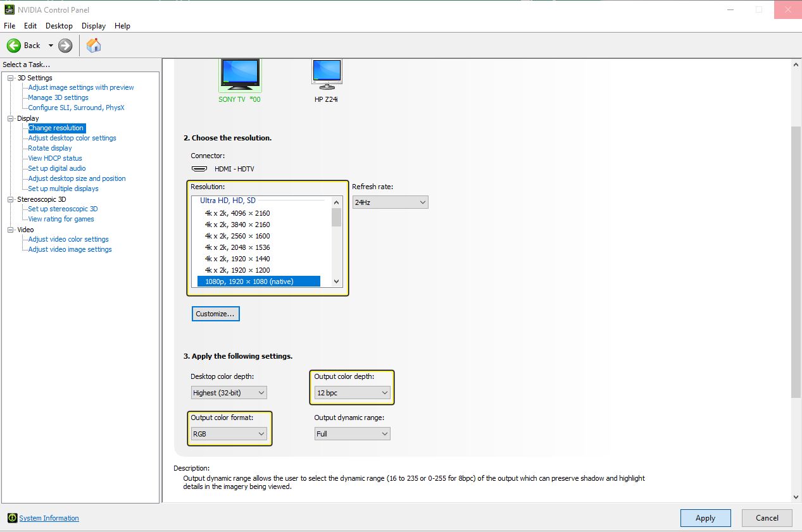Open Adjust video color settings

click(68, 239)
